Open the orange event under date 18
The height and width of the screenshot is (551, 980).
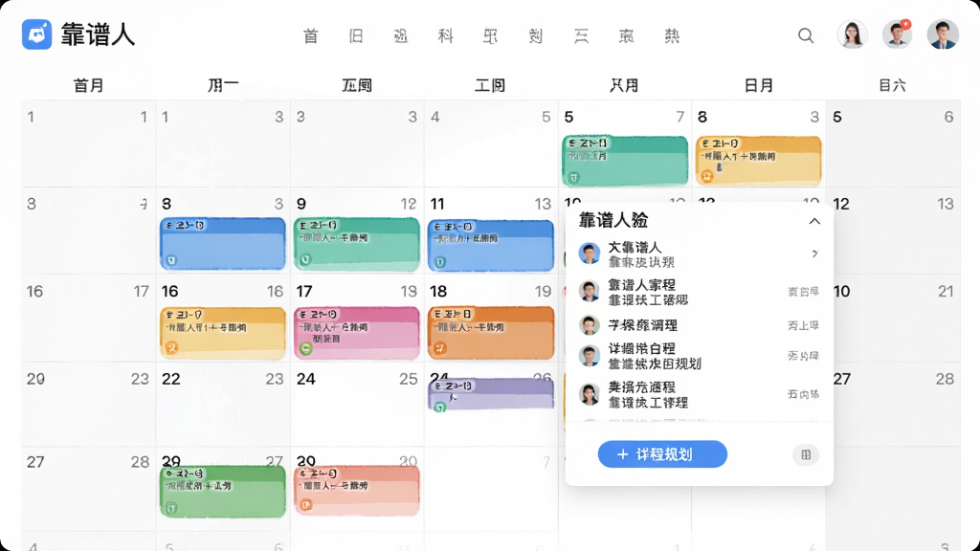click(x=491, y=332)
